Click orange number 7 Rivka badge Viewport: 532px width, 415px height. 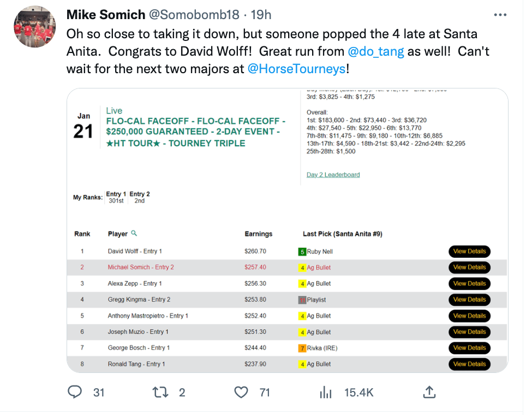click(x=302, y=348)
